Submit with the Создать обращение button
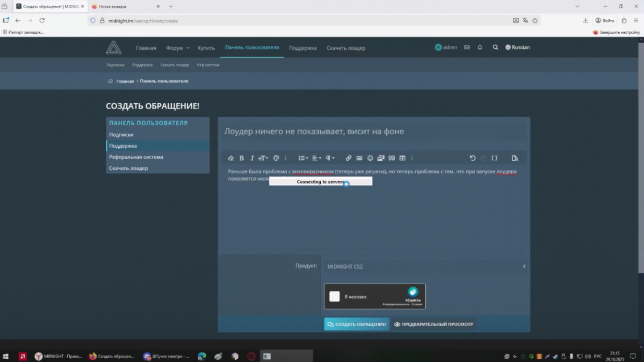Viewport: 644px width, 362px height. click(x=356, y=324)
